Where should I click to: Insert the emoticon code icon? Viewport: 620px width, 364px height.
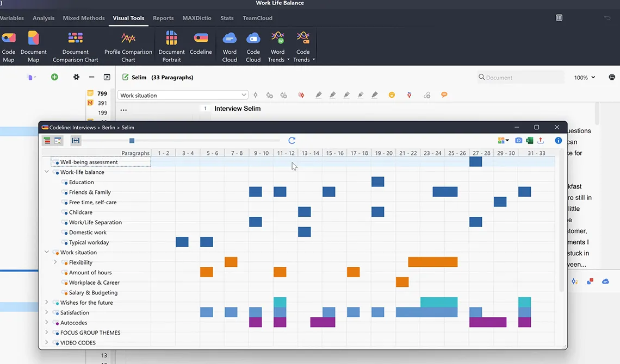tap(392, 95)
